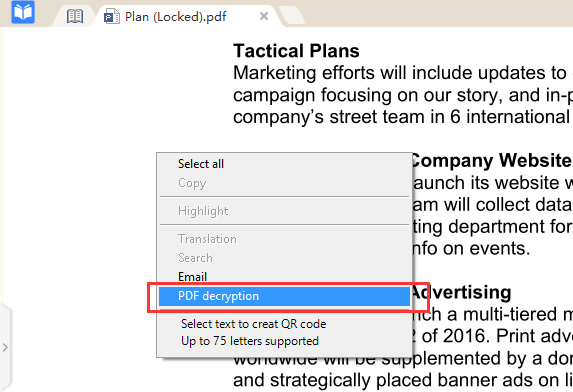
Task: Click the PDF file icon on the tab
Action: point(111,17)
